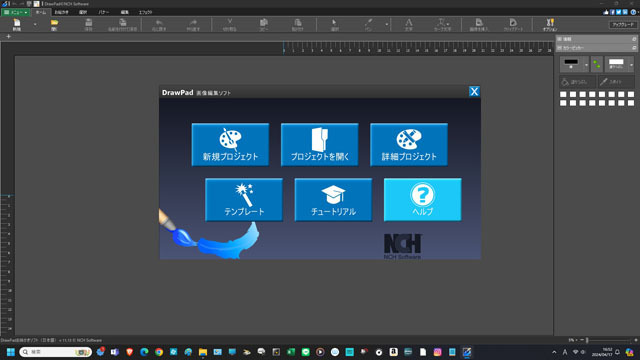Image resolution: width=640 pixels, height=360 pixels.
Task: Select the Text tool
Action: click(409, 24)
